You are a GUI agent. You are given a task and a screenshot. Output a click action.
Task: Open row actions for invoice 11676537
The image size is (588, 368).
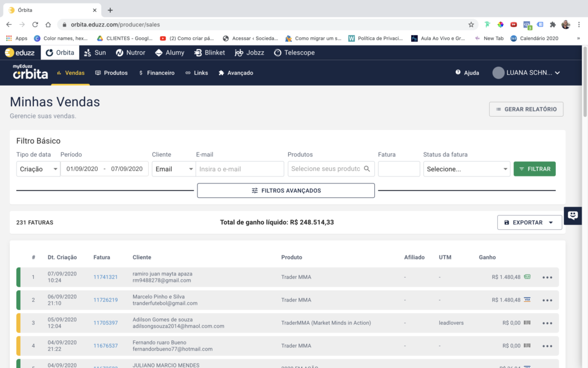tap(547, 346)
